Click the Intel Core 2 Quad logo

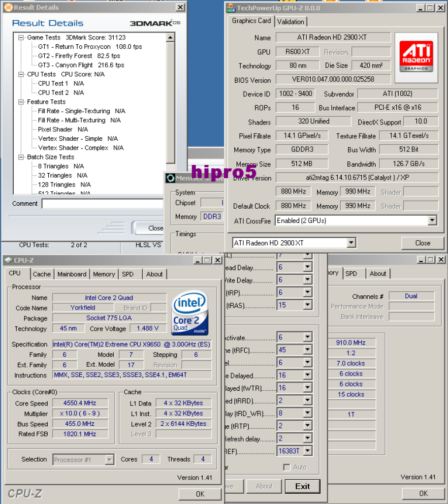[190, 313]
